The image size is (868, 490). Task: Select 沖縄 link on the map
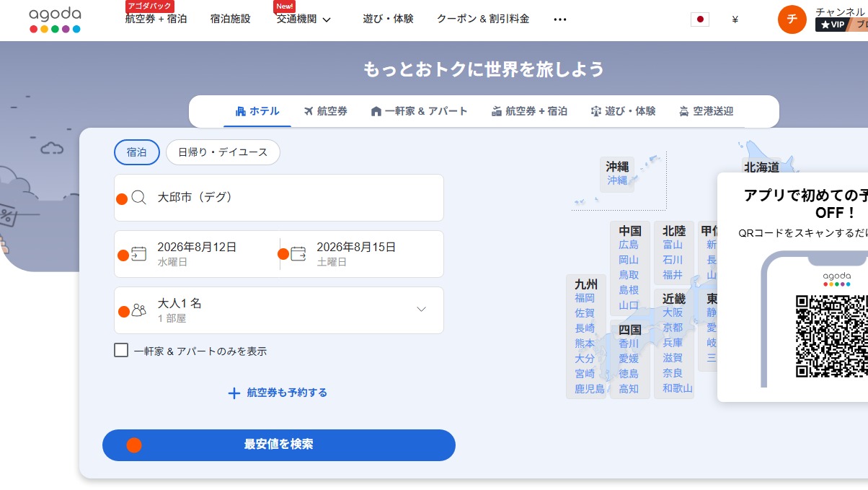(x=617, y=180)
